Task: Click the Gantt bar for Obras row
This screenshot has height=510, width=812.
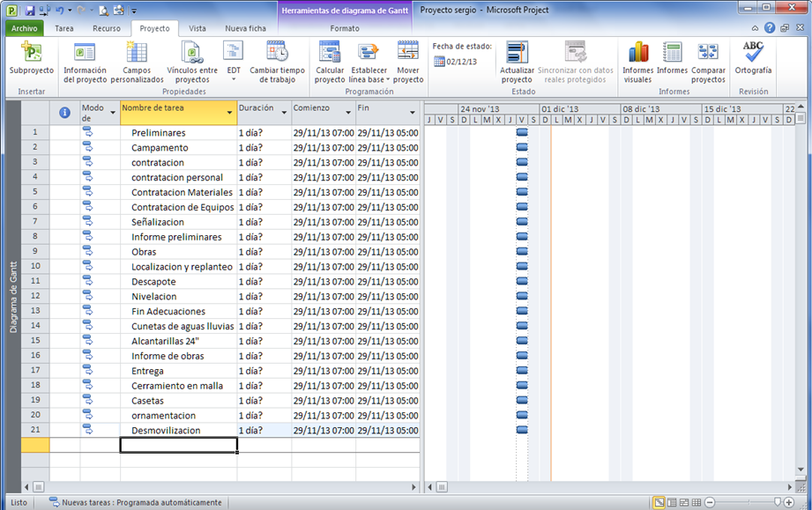Action: tap(522, 251)
